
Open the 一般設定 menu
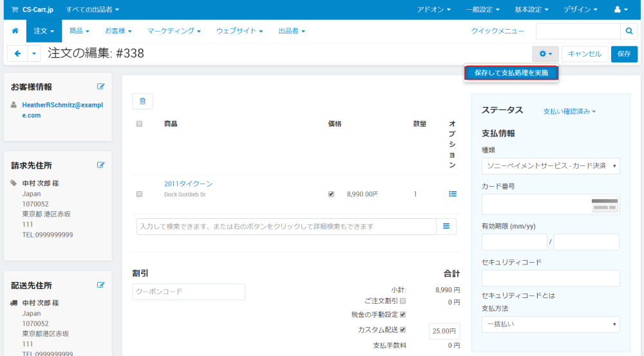[x=482, y=10]
